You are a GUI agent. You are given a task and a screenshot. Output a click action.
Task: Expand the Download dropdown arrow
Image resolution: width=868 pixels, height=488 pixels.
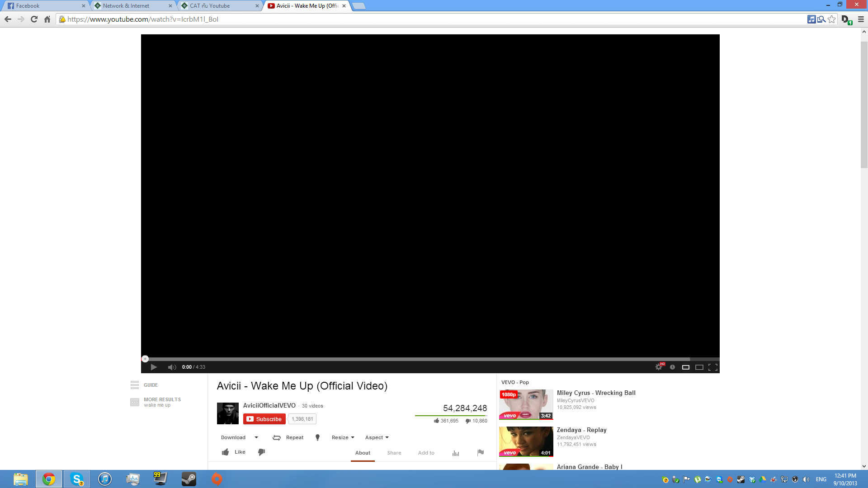coord(256,437)
